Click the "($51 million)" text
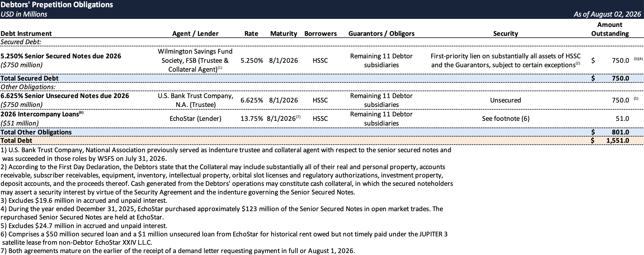644x255 pixels. (20, 123)
